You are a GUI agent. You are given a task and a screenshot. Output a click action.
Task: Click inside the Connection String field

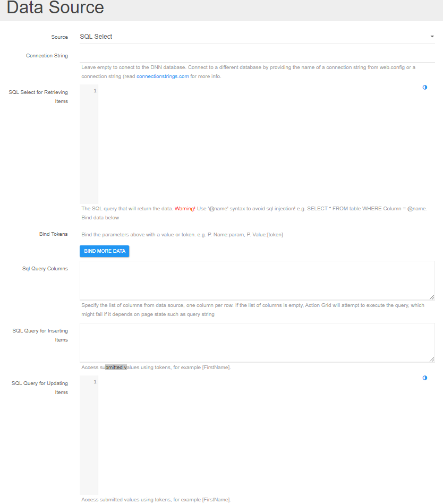255,55
